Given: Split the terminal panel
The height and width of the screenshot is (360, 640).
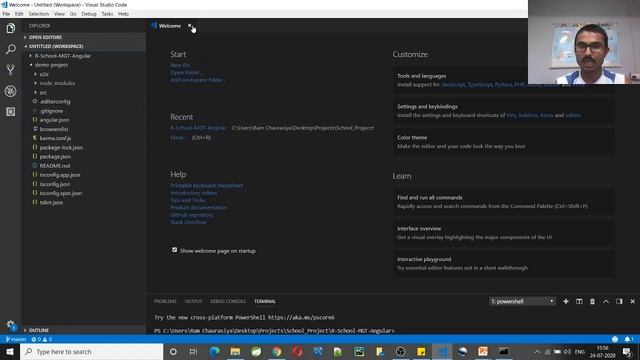Looking at the screenshot, I should point(579,301).
